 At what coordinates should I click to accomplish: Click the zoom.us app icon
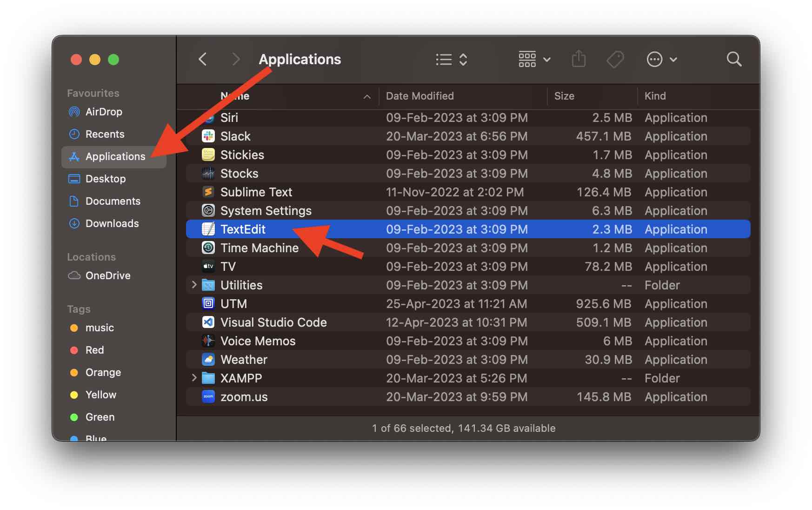pos(208,397)
